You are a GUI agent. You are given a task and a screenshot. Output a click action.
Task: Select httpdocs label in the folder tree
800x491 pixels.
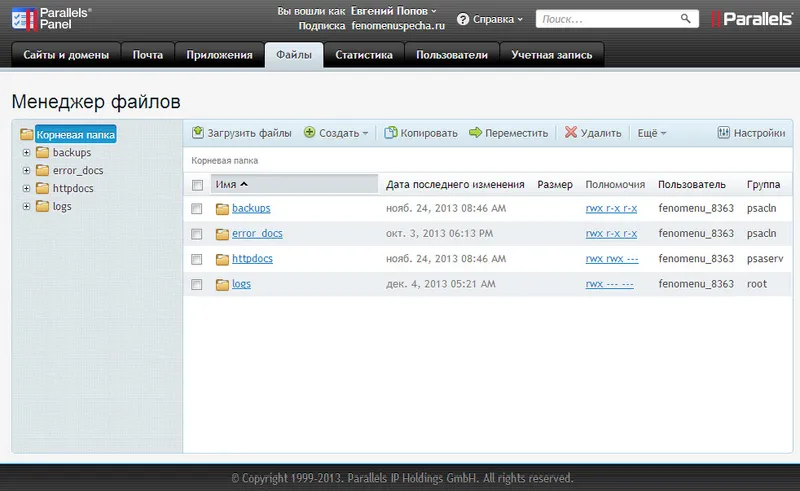click(x=73, y=188)
